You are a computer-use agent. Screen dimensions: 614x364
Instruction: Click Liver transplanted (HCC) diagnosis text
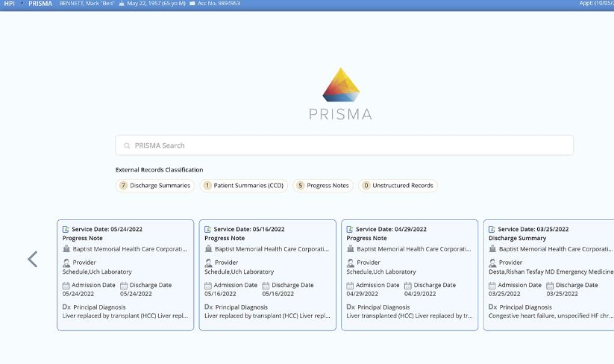pos(410,316)
